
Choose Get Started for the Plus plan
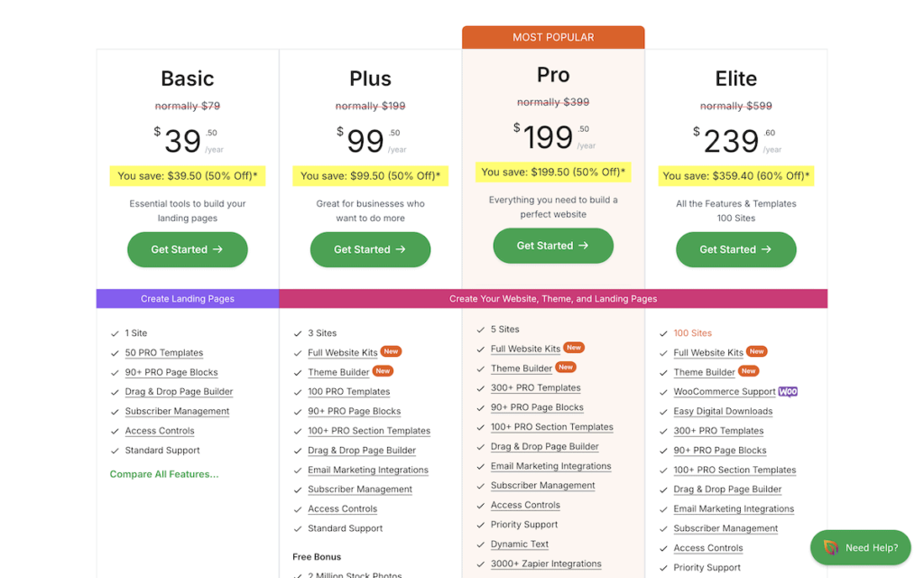[x=370, y=249]
